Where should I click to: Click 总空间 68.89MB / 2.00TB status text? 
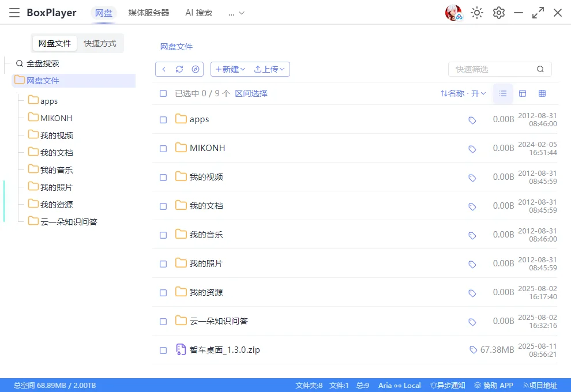(x=55, y=386)
